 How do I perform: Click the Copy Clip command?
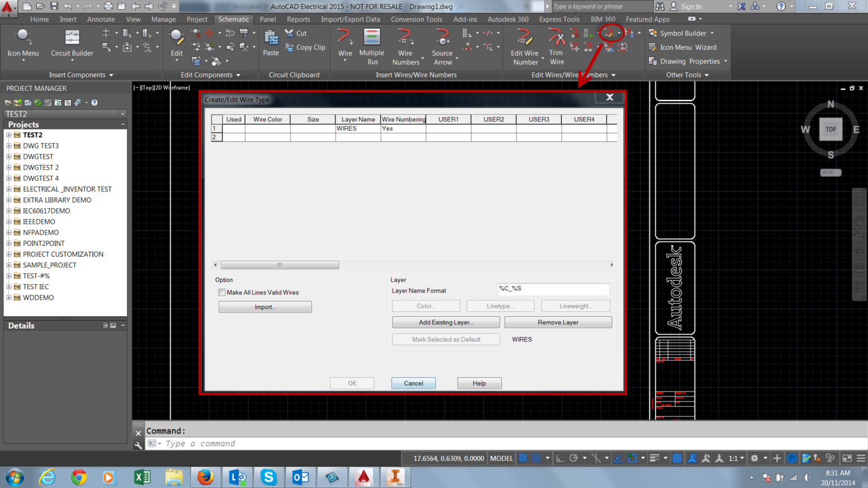point(305,47)
